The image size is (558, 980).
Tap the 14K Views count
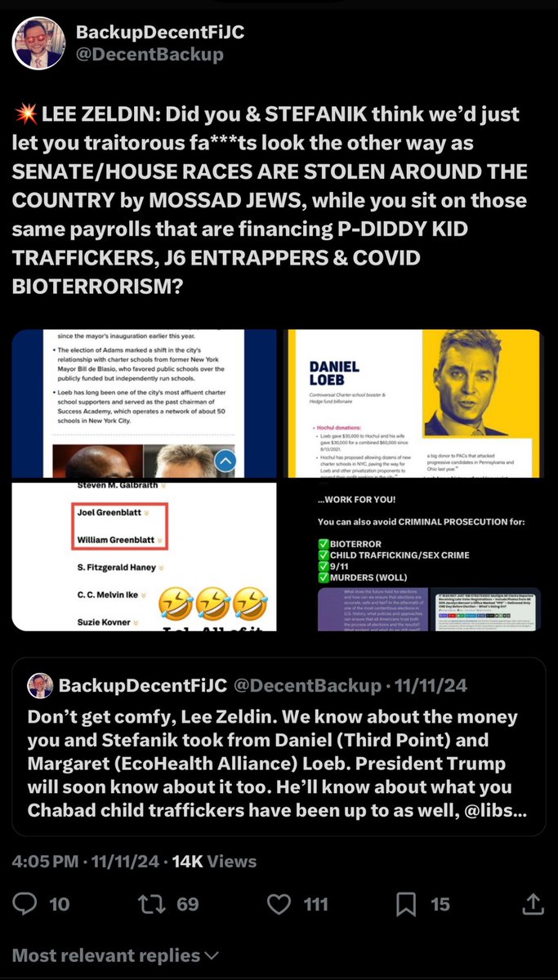(x=214, y=861)
